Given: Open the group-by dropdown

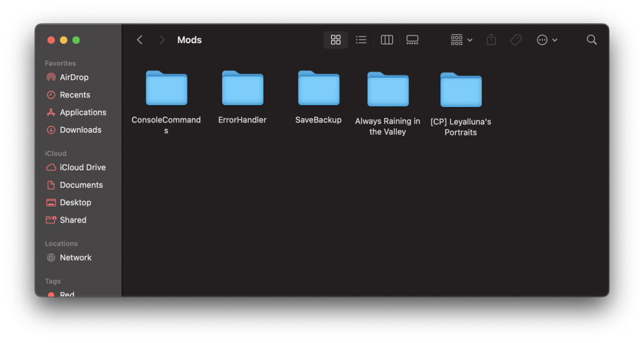Looking at the screenshot, I should (461, 40).
